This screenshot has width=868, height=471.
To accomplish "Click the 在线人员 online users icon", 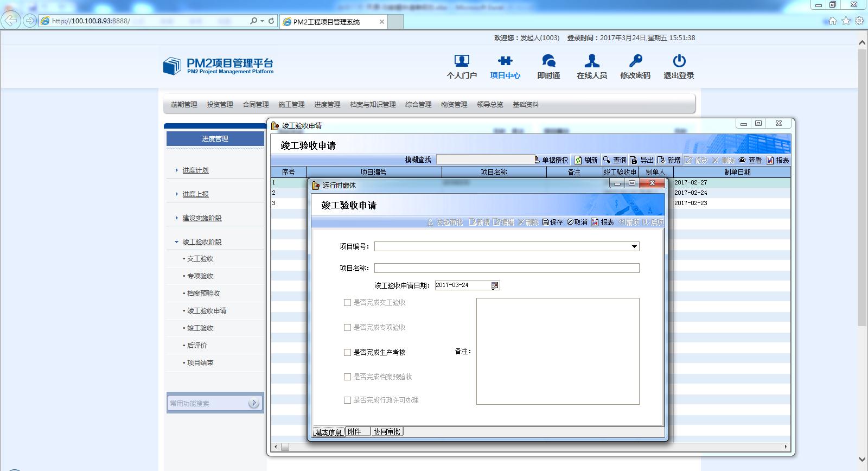I will tap(592, 61).
